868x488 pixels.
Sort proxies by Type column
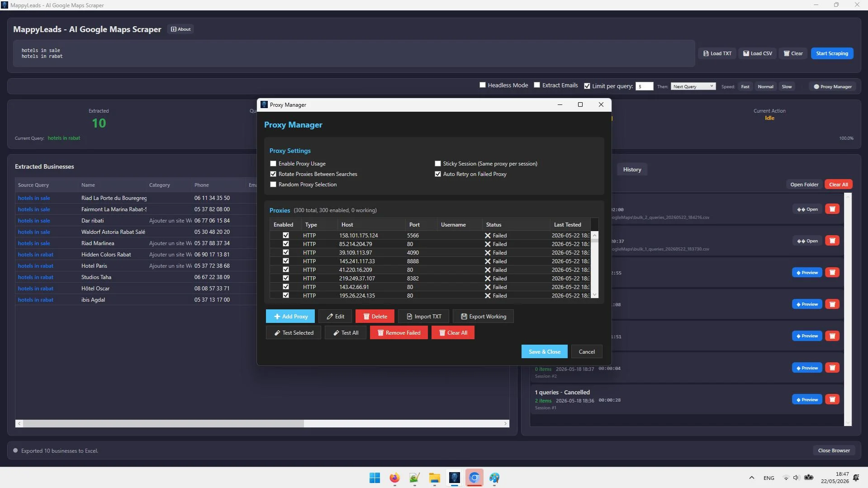click(319, 224)
